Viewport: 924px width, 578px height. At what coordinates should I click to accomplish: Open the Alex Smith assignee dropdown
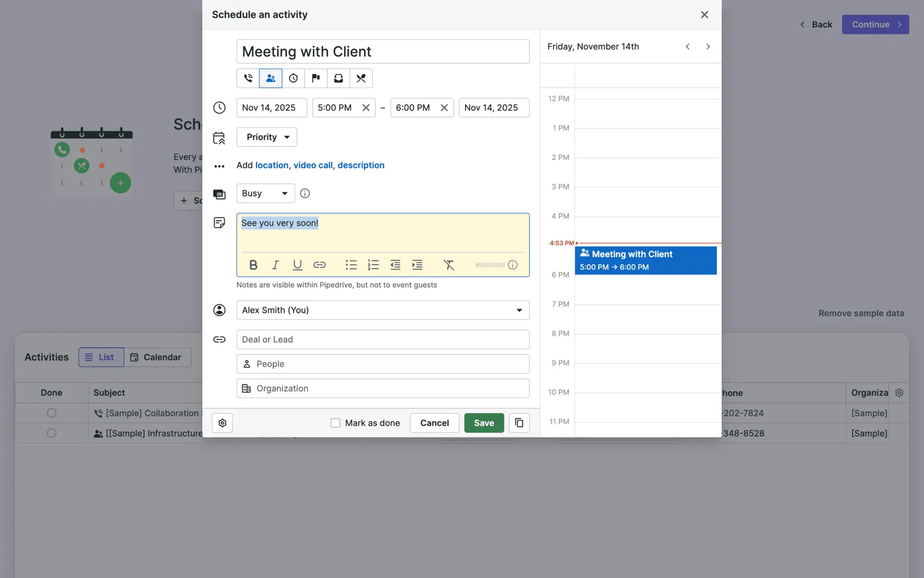(383, 310)
